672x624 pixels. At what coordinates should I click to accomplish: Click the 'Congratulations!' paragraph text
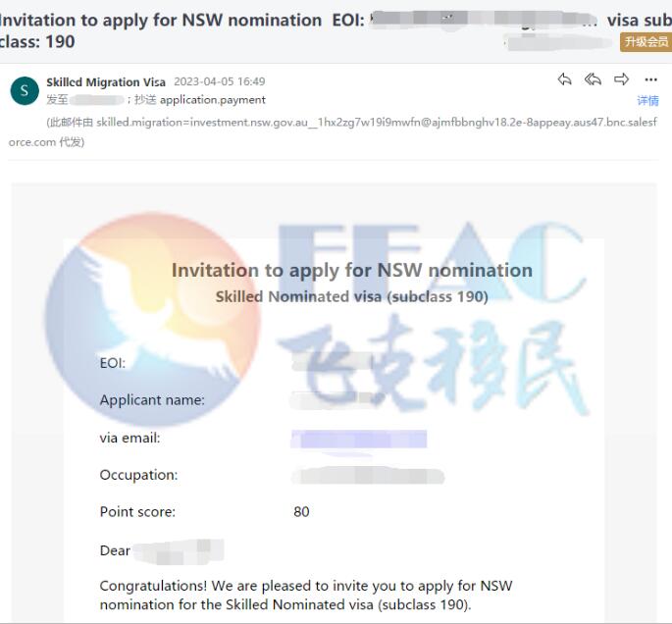pyautogui.click(x=305, y=595)
